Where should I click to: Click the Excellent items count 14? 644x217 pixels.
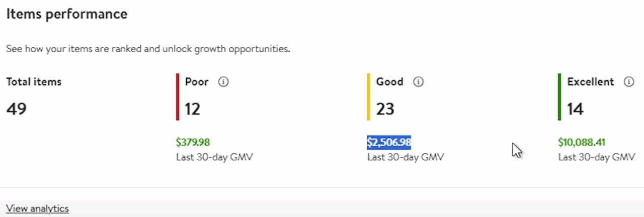575,108
